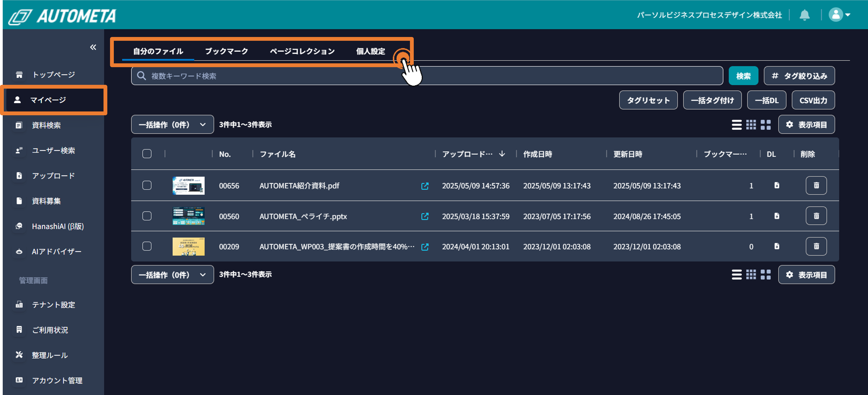Switch to list view in the top toolbar
The height and width of the screenshot is (395, 868).
point(737,125)
